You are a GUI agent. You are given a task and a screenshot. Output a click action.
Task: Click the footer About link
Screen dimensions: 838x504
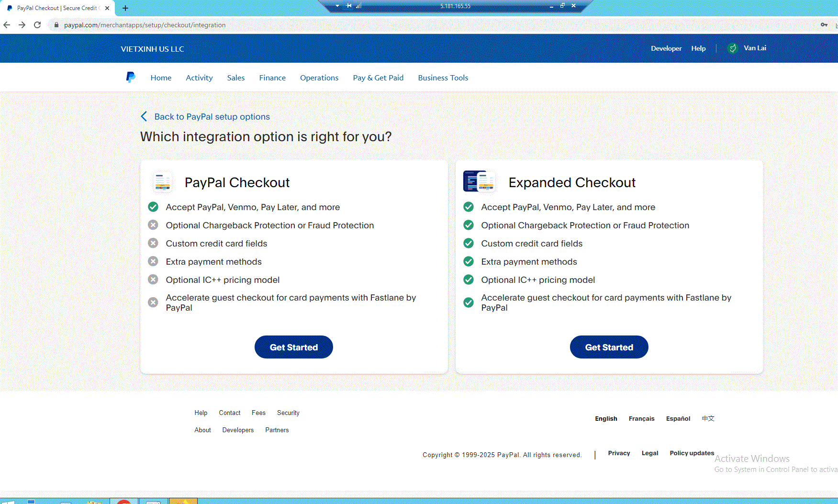[x=202, y=430]
